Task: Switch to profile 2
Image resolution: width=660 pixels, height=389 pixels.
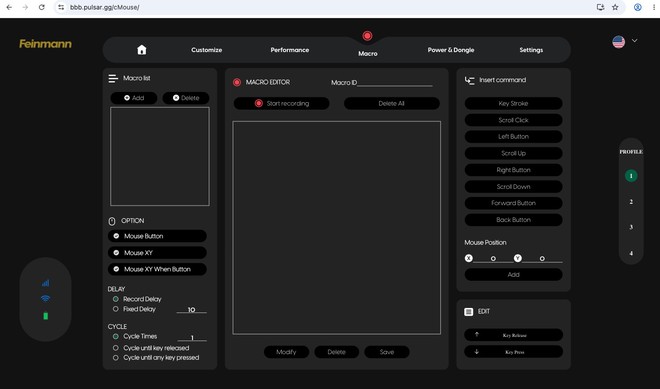Action: [x=631, y=202]
